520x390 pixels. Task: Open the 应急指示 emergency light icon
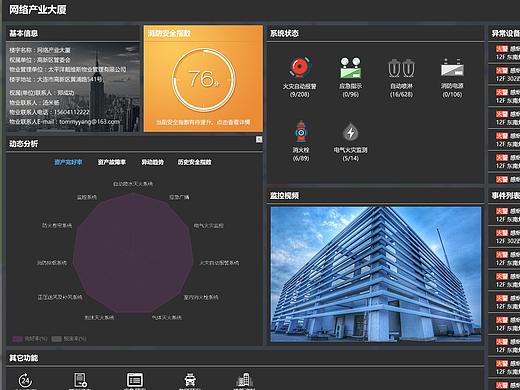coord(350,68)
